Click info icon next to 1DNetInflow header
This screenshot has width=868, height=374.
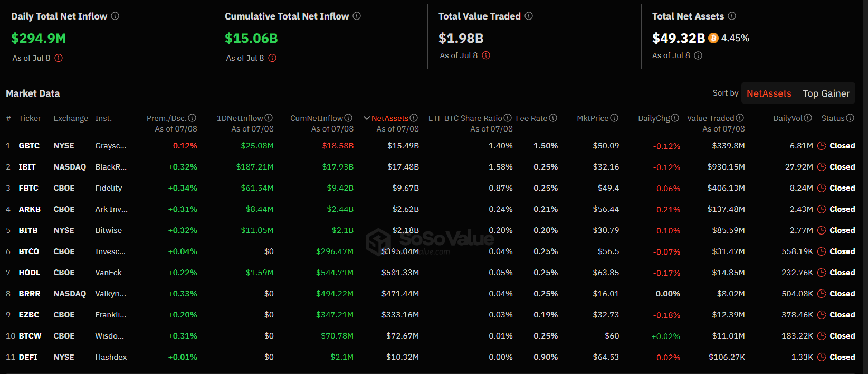point(269,118)
